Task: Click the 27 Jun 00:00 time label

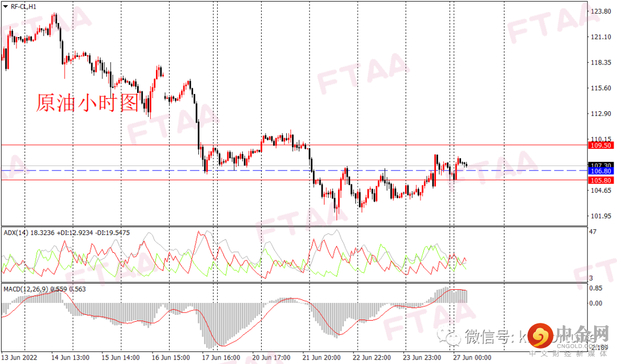Action: (472, 358)
